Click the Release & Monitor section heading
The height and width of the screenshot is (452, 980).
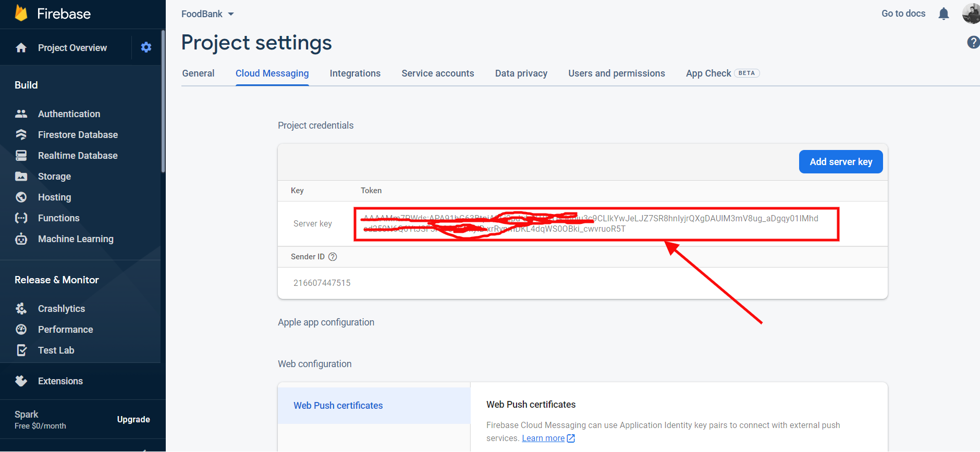pyautogui.click(x=57, y=280)
